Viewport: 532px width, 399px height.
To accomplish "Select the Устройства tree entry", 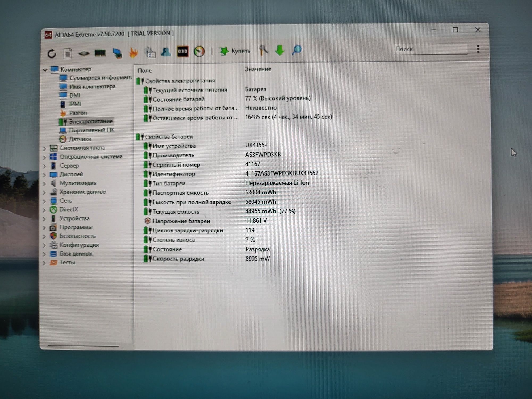I will pyautogui.click(x=70, y=218).
